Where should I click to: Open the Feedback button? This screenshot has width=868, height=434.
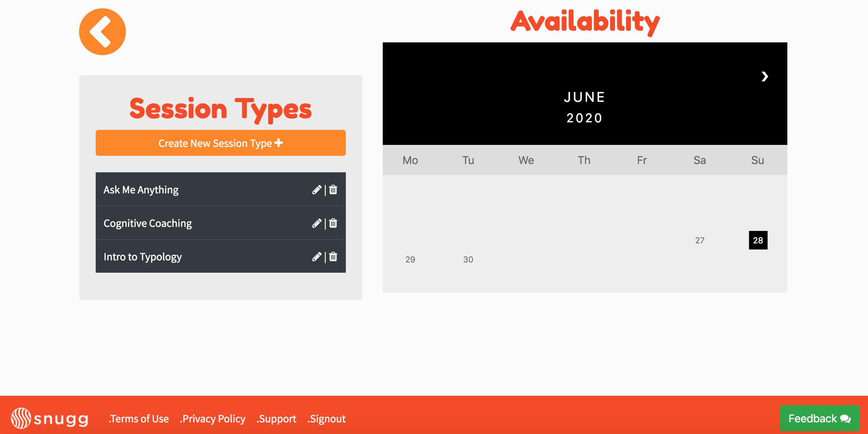[819, 418]
